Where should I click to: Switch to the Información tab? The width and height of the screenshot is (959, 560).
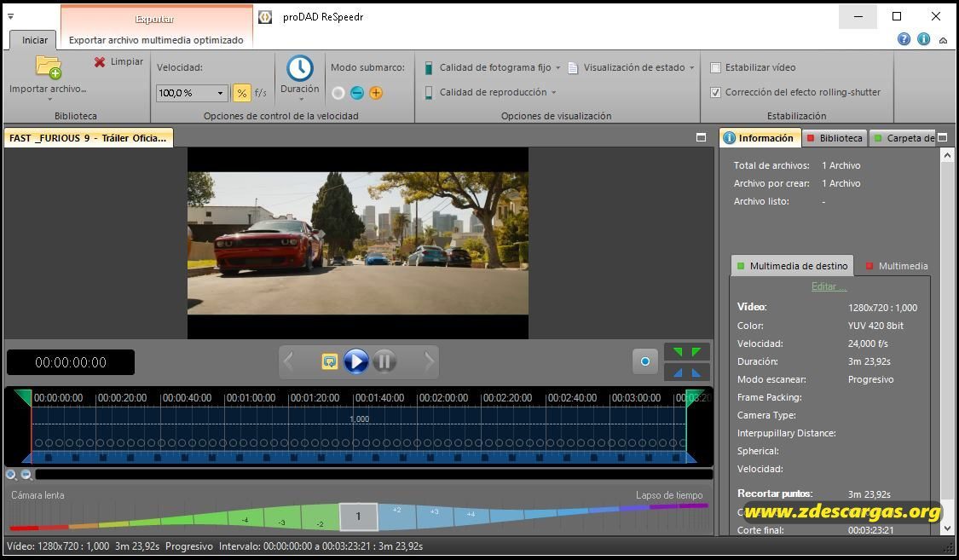[x=760, y=138]
